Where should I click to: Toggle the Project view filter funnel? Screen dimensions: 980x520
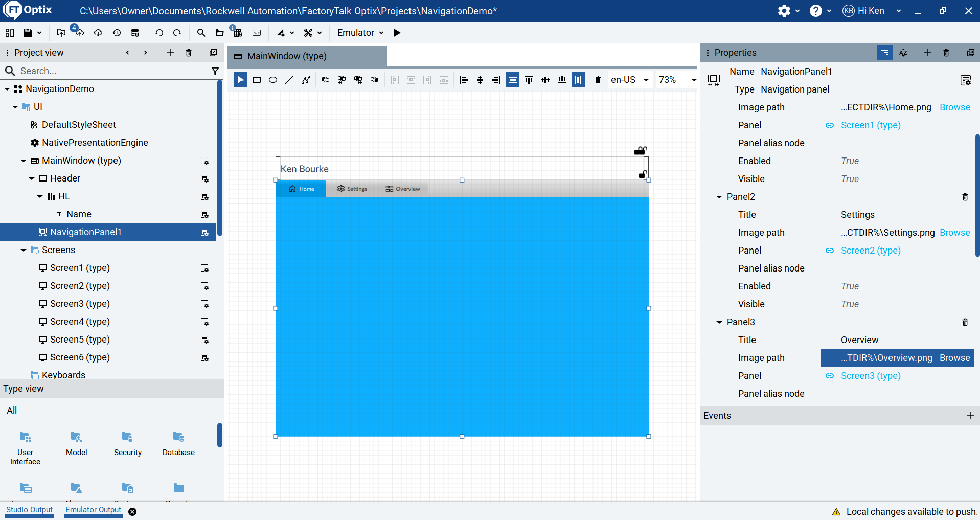215,71
